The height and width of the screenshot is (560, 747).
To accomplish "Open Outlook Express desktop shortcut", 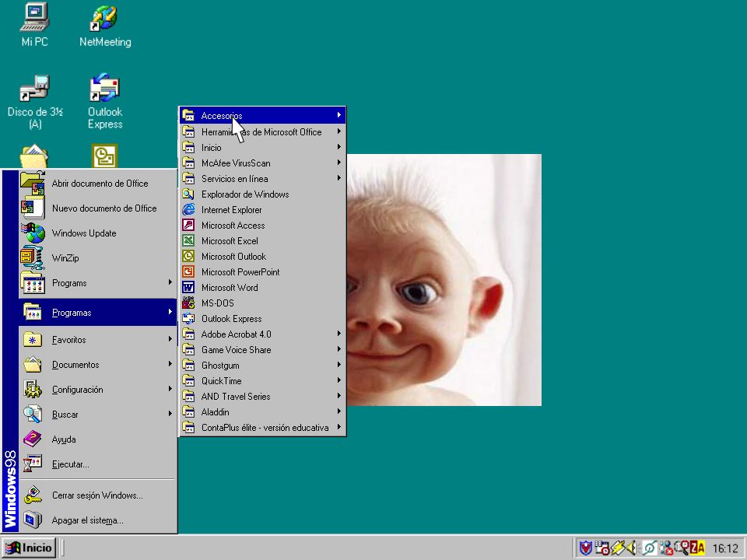I will pos(105,102).
